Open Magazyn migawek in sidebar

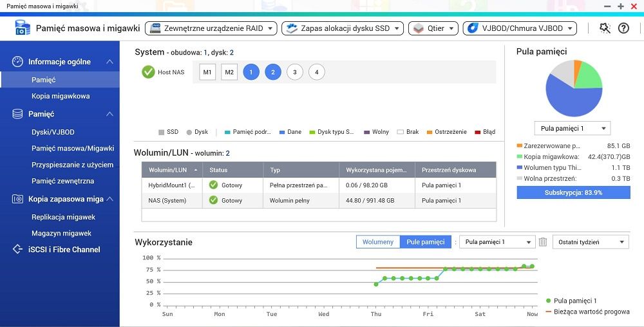[x=62, y=234]
